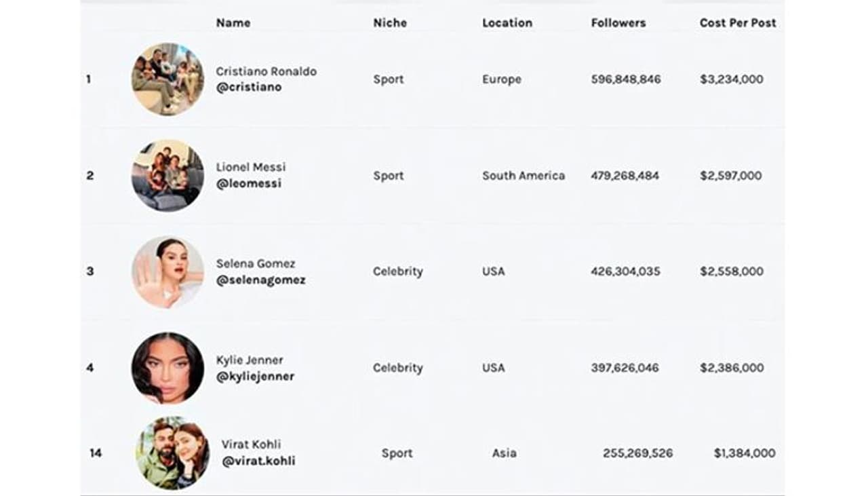Screen dimensions: 868x496
Task: Open Virat Kohli's profile picture
Action: [x=172, y=453]
